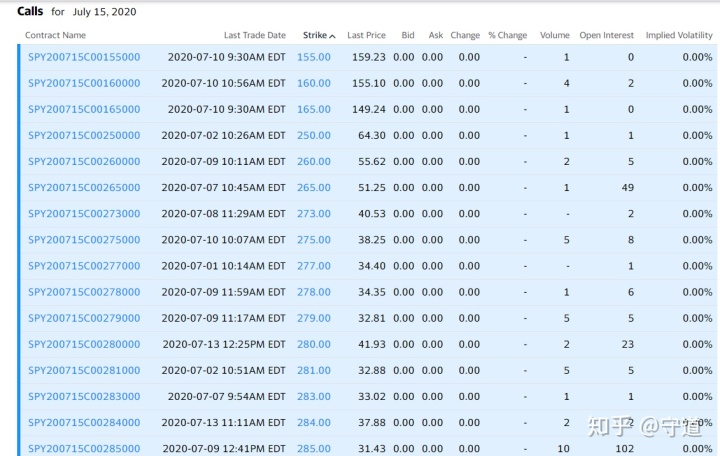Sort by Strike column header
This screenshot has width=720, height=456.
tap(315, 35)
